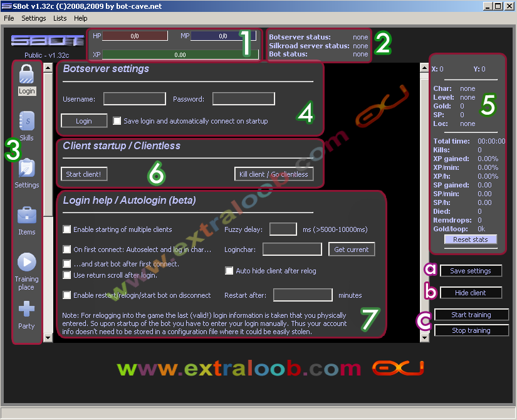Screen dimensions: 517x420
Task: Open the Login section padlock icon
Action: [26, 73]
